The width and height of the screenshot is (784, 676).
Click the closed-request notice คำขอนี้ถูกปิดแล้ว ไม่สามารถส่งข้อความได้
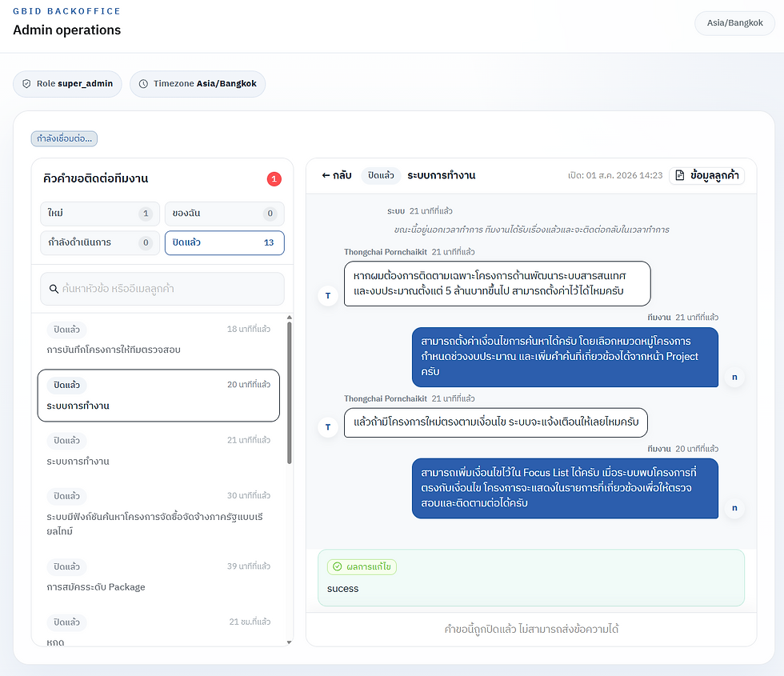coord(531,629)
